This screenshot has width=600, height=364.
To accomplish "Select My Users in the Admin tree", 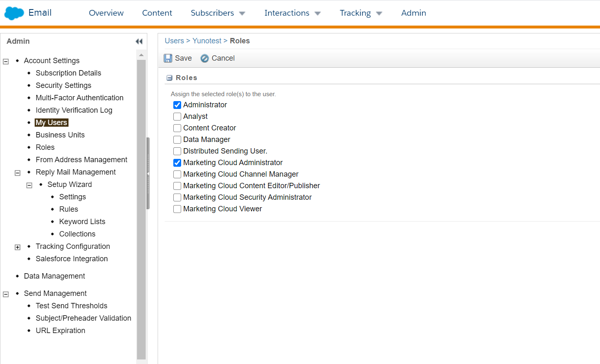I will 51,122.
